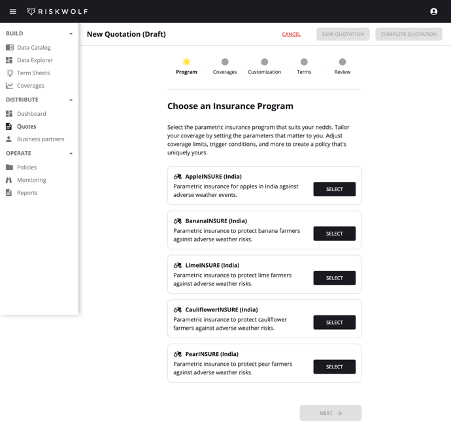Collapse the DISTRIBUTE sidebar section
The image size is (451, 424).
(71, 100)
